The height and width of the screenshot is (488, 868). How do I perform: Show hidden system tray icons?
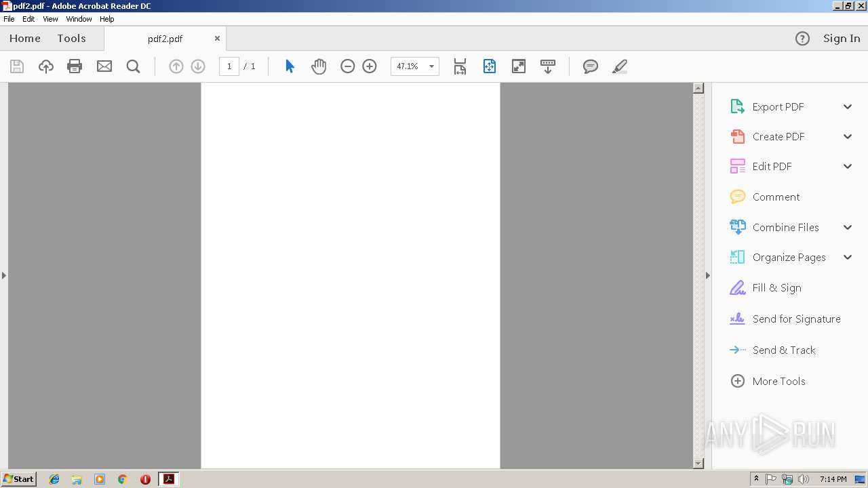coord(756,479)
